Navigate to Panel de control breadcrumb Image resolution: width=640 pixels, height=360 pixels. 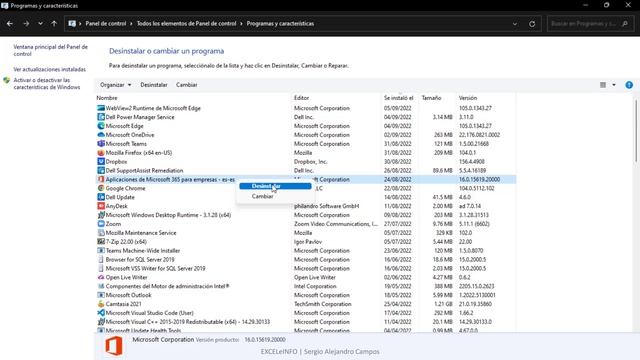(106, 24)
